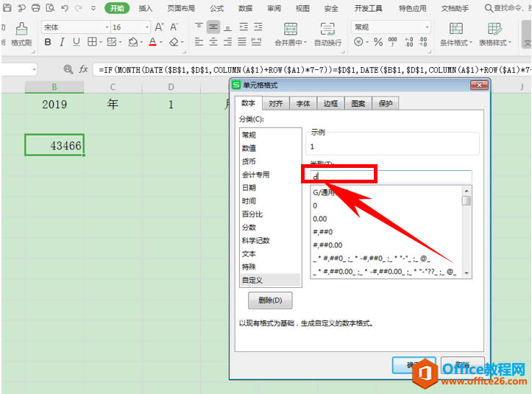Expand the Name Box dropdown arrow
The width and height of the screenshot is (532, 394).
[34, 70]
